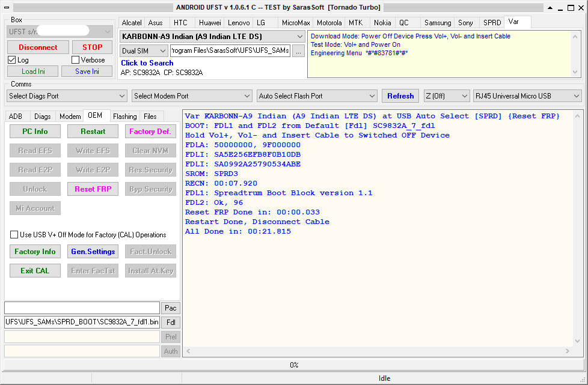This screenshot has height=385, width=588.
Task: Click the Fdl file browse button
Action: [x=171, y=323]
